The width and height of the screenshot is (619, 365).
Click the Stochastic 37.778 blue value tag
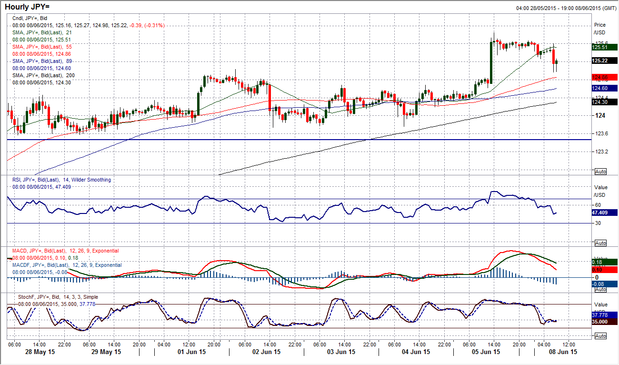pos(604,315)
